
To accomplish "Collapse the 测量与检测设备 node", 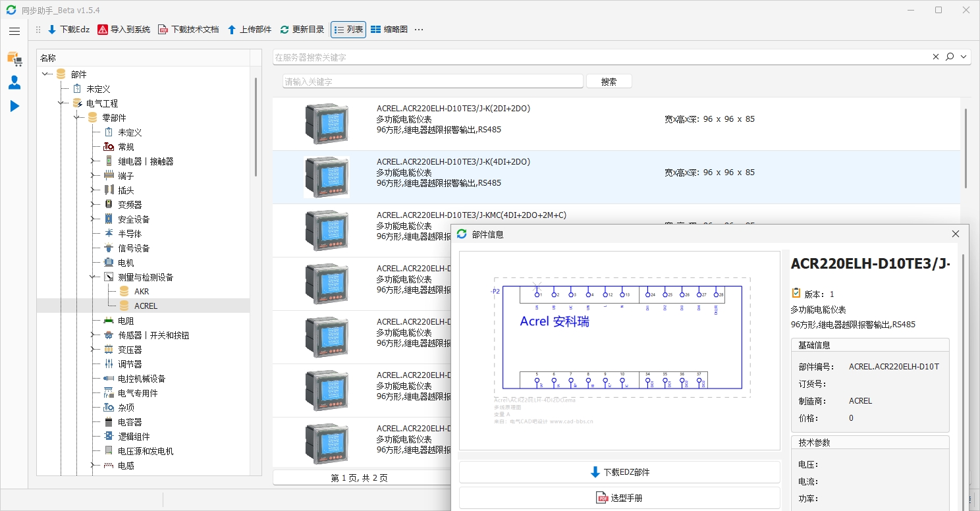I will 93,277.
